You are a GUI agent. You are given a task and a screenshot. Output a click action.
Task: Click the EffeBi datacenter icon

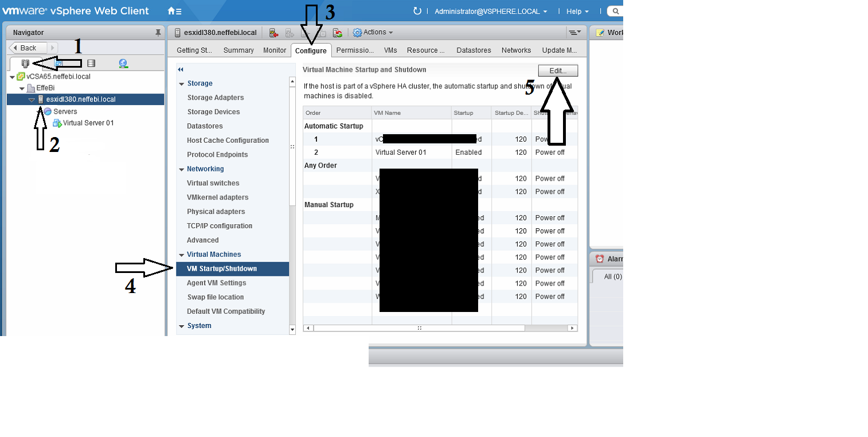(31, 88)
